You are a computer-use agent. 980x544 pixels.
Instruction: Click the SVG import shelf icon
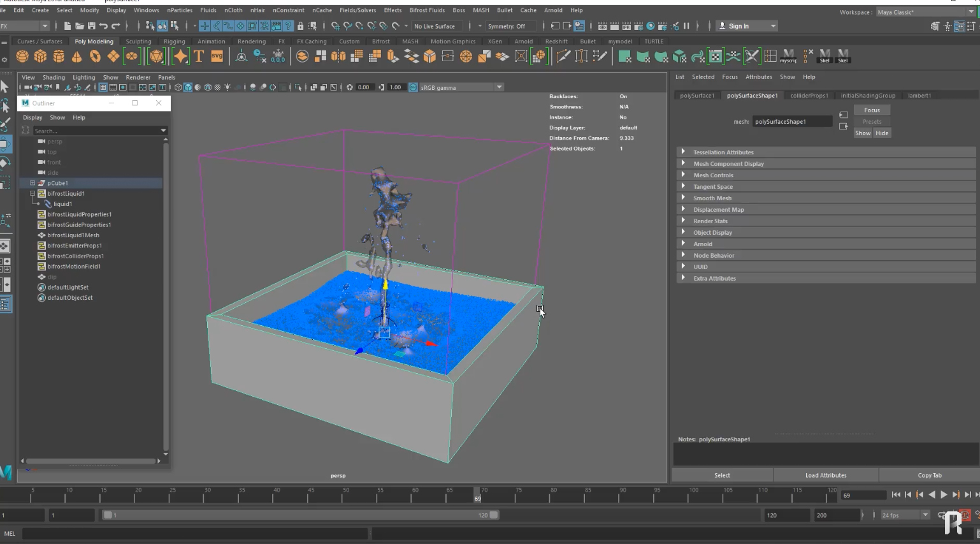[x=217, y=57]
